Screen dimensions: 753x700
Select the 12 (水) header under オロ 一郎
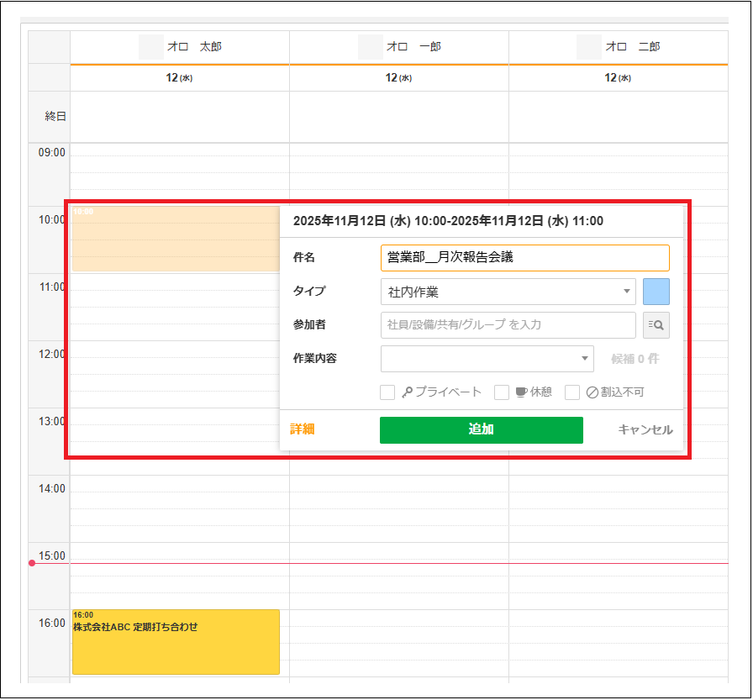pos(398,77)
